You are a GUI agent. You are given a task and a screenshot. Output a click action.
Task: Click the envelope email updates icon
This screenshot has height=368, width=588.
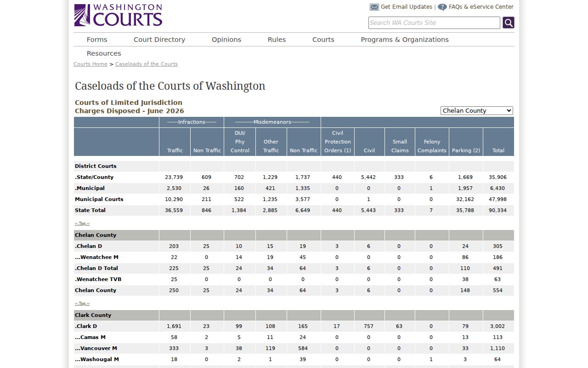tap(374, 7)
